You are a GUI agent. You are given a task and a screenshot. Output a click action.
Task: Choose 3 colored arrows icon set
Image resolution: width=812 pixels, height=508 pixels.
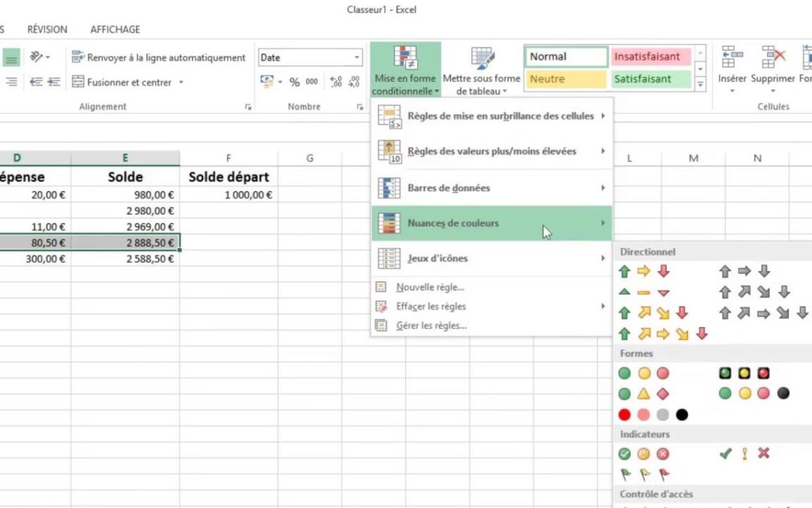coord(644,271)
